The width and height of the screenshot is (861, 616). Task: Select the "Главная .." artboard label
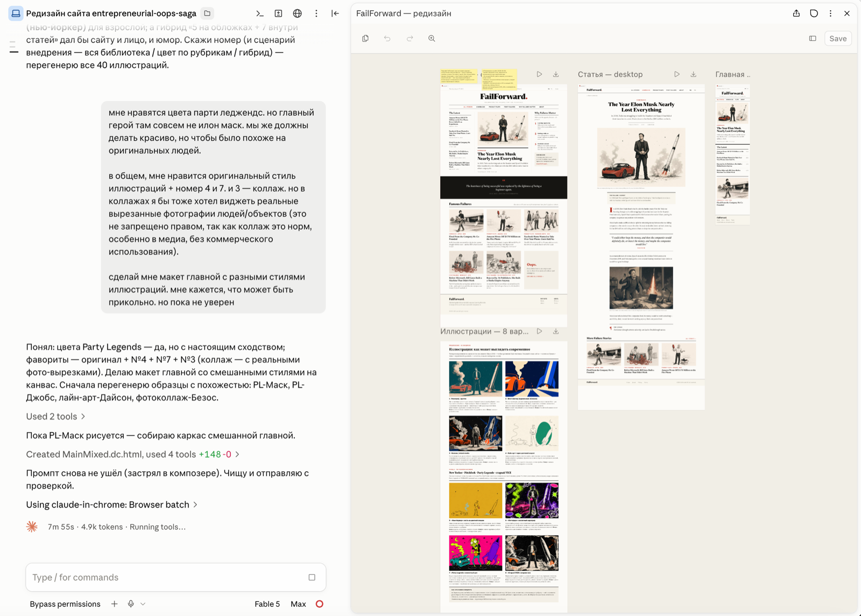(x=732, y=74)
